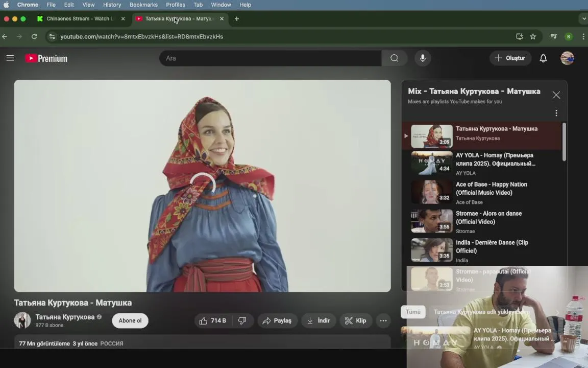Open the History menu
Viewport: 588px width, 368px height.
coord(112,5)
